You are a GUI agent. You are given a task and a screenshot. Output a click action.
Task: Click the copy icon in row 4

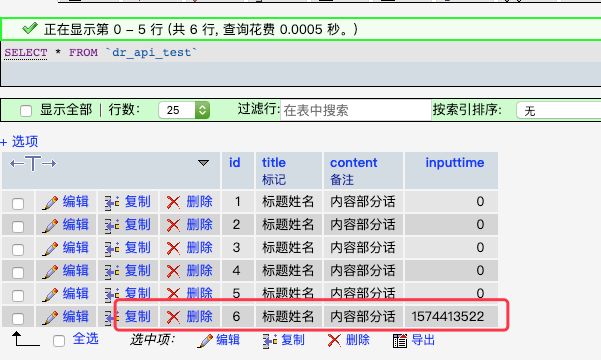click(x=112, y=272)
